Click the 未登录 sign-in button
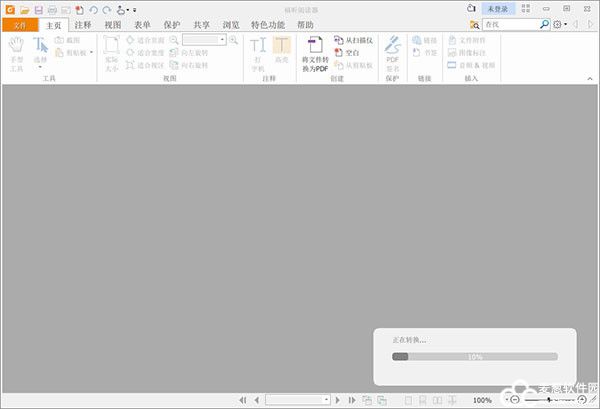 497,8
